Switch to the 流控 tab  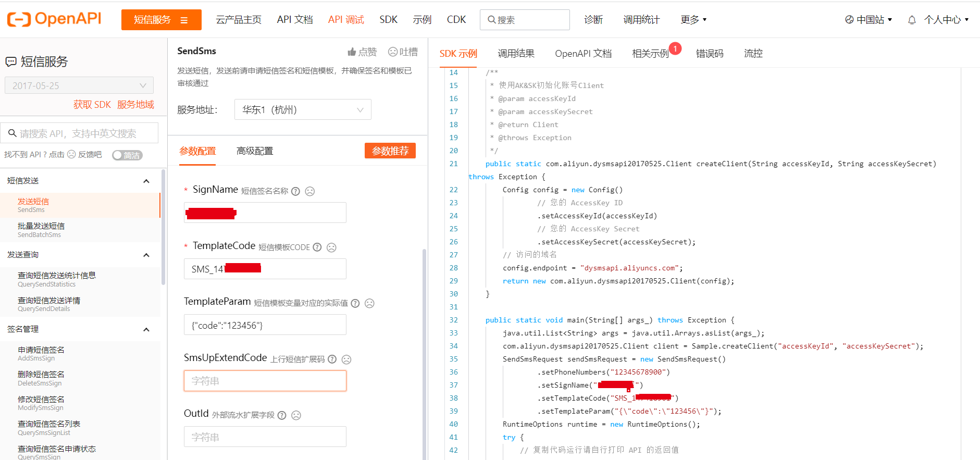753,54
